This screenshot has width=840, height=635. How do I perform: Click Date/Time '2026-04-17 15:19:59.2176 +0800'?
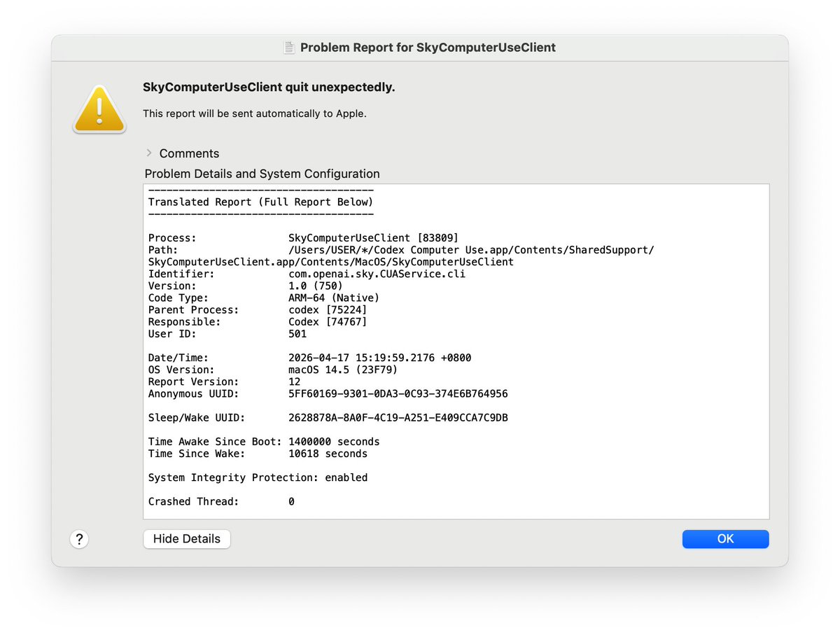(x=379, y=358)
